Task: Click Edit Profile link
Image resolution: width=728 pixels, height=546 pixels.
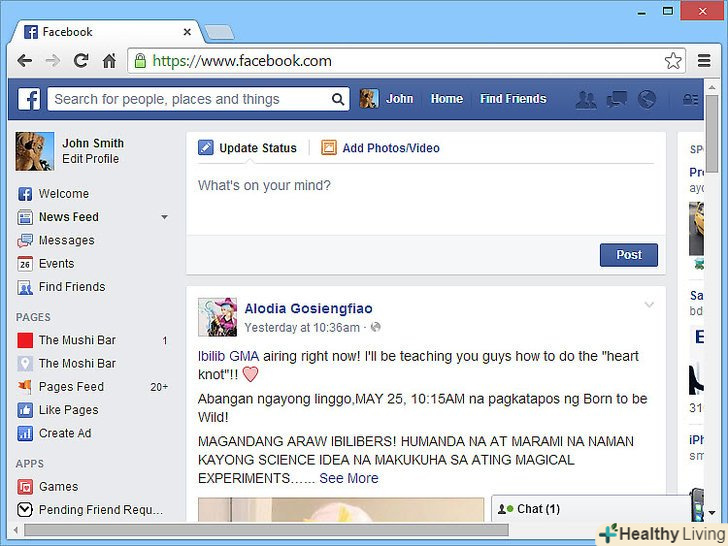Action: click(x=91, y=159)
